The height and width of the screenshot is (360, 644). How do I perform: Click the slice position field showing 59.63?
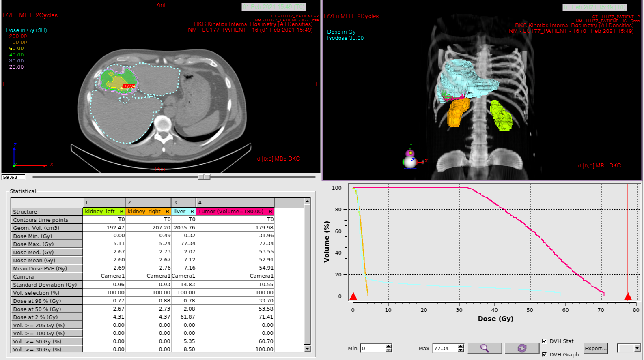point(13,177)
